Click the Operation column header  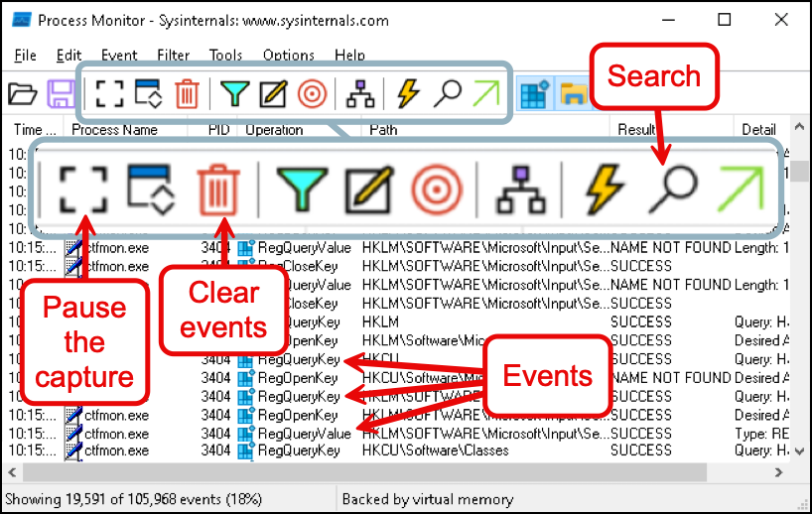click(x=274, y=129)
